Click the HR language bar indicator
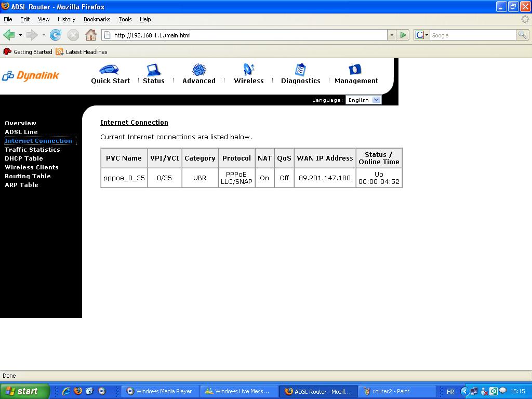Image resolution: width=532 pixels, height=399 pixels. (x=450, y=391)
